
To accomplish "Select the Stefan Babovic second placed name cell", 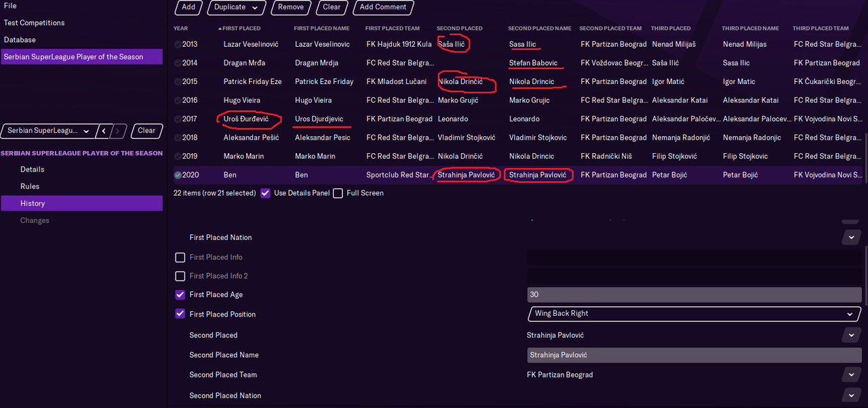I will coord(534,63).
